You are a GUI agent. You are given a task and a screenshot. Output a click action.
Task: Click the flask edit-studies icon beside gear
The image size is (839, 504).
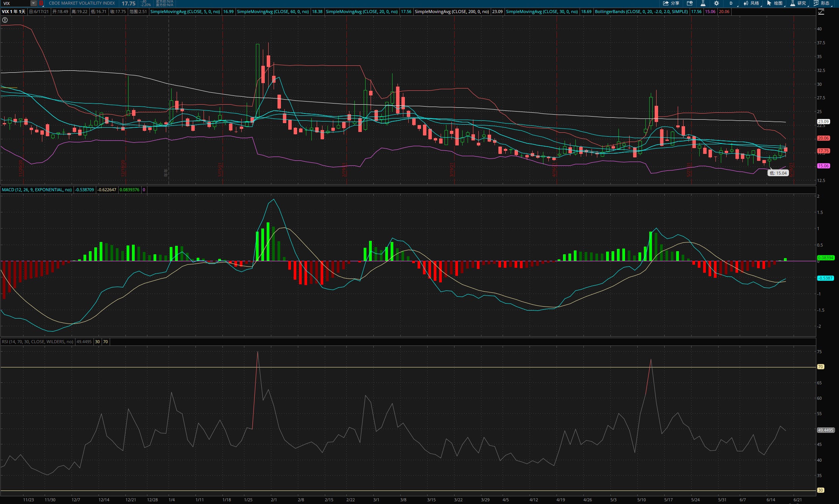tap(703, 3)
